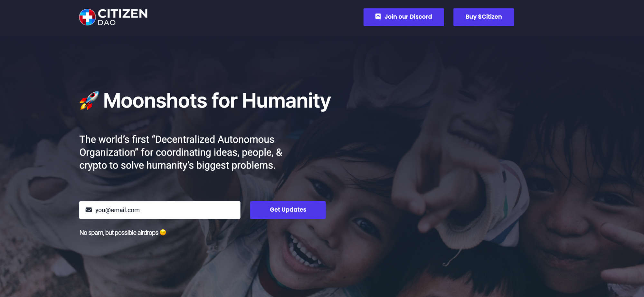Click the CitizenDAO white cross logo icon
The image size is (644, 297).
click(x=87, y=17)
